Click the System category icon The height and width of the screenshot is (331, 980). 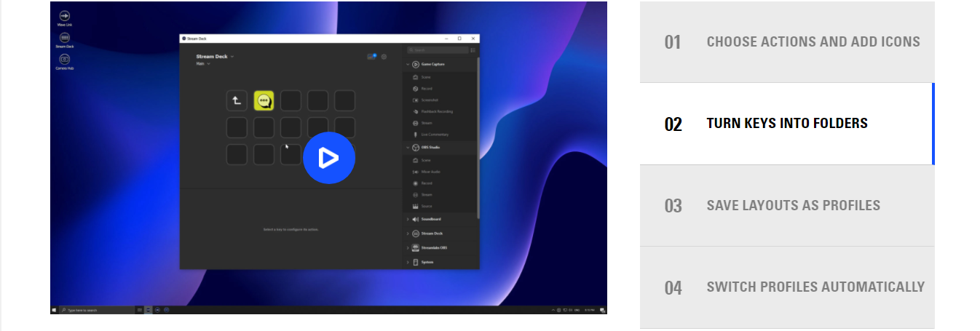415,262
